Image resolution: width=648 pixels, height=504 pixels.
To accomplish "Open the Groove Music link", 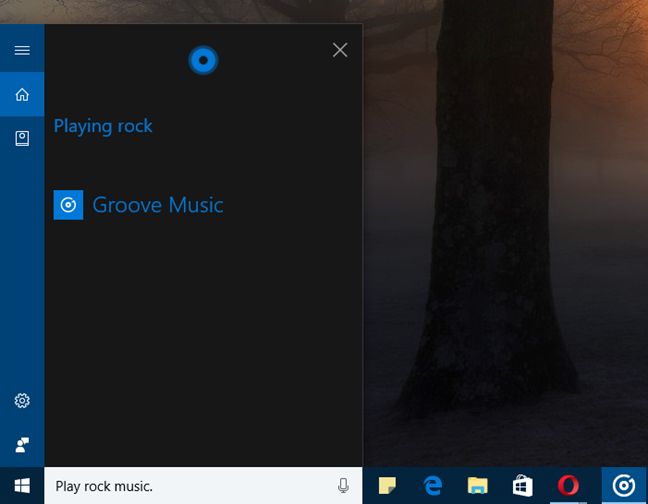I will click(158, 205).
